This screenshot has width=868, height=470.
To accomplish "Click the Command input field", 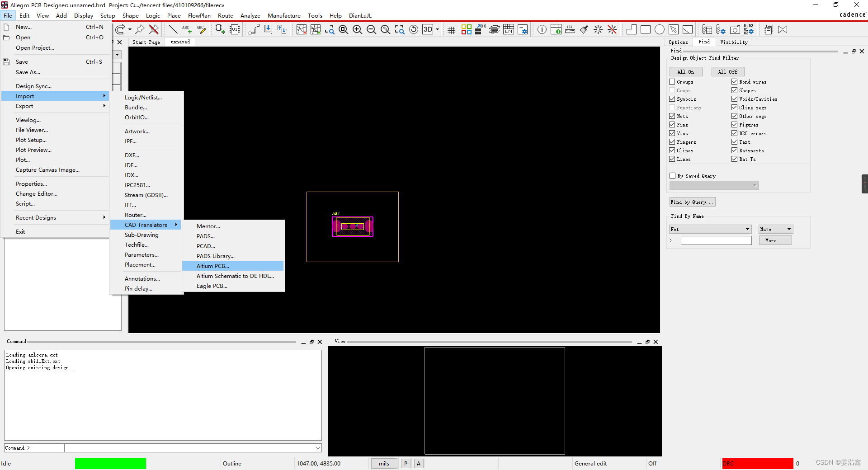I will pyautogui.click(x=193, y=448).
